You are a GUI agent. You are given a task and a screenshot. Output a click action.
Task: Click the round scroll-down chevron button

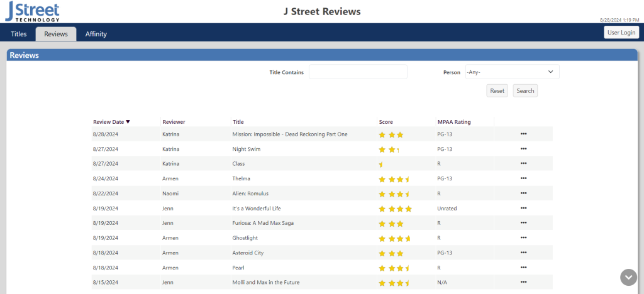628,277
